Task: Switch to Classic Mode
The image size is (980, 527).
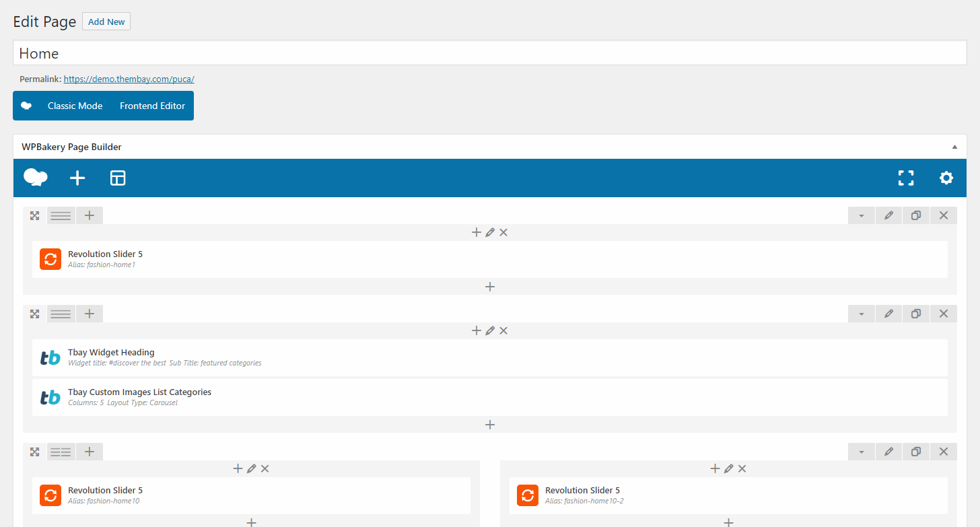Action: click(75, 106)
